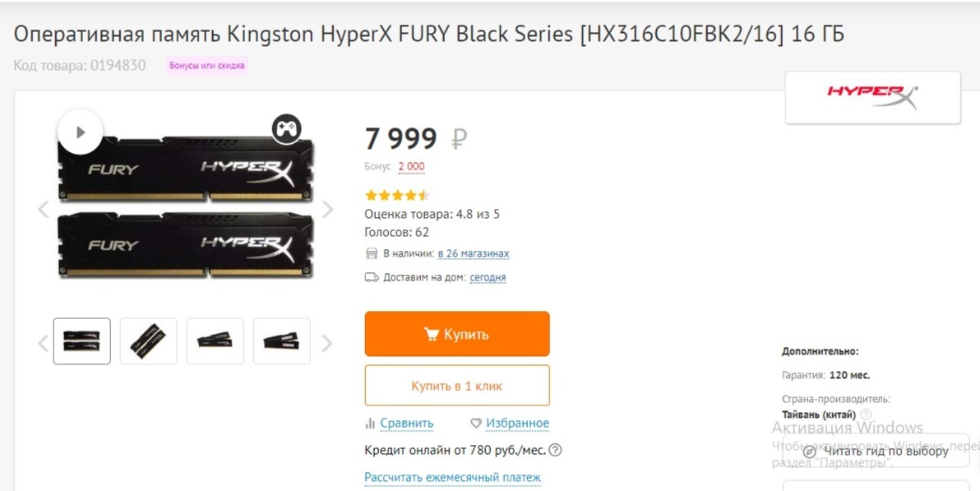
Task: Click the question mark beside online credit
Action: tap(556, 450)
